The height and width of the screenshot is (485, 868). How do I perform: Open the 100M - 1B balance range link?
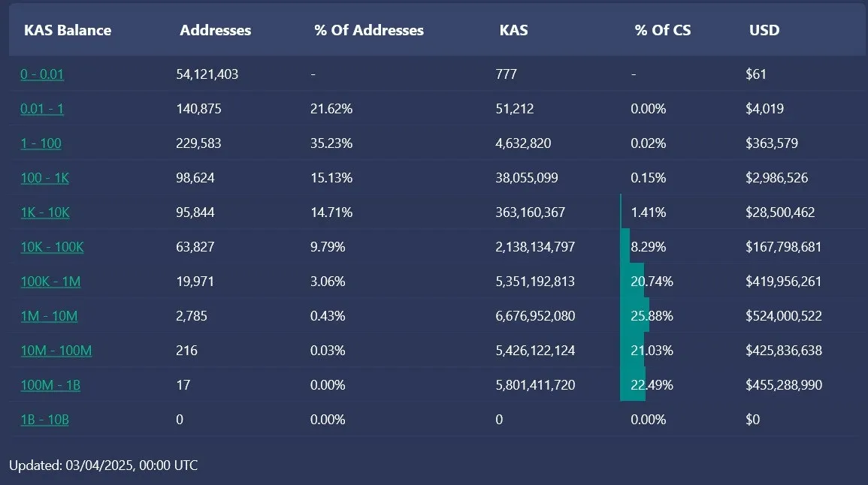pos(50,385)
